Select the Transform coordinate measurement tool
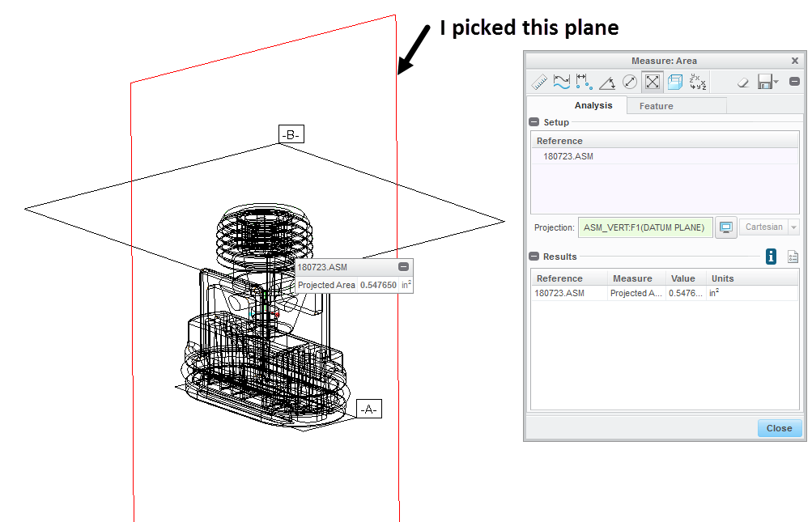This screenshot has height=522, width=812. [x=698, y=82]
